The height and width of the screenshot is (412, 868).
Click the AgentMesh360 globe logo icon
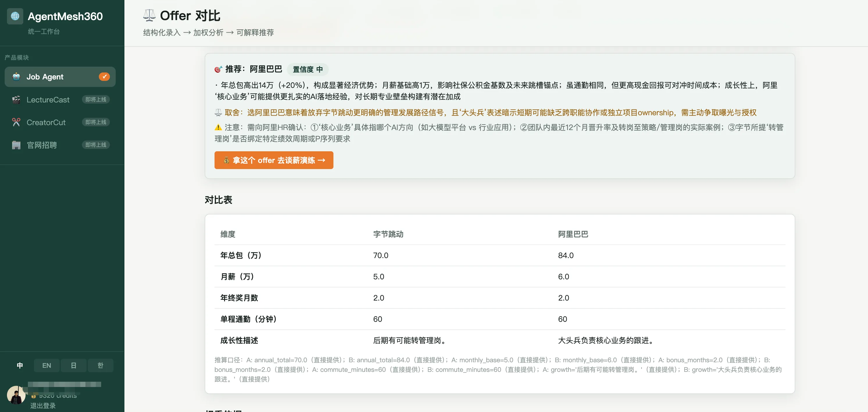(x=15, y=16)
